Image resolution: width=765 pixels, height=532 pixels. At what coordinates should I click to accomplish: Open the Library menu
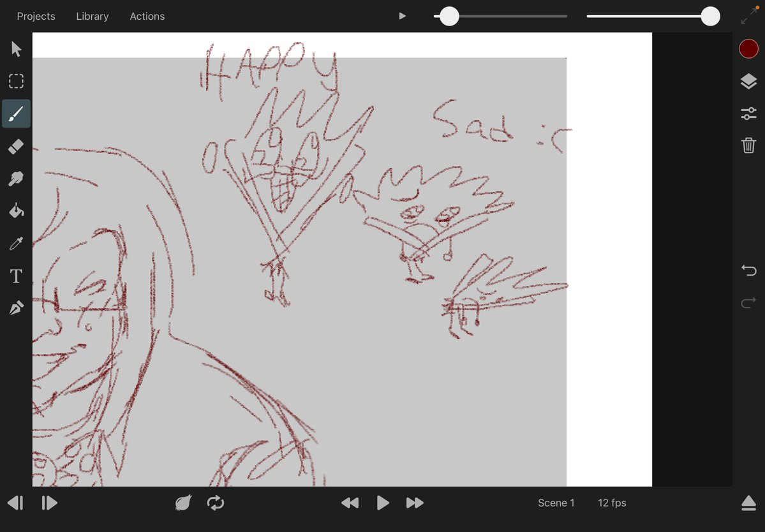click(x=93, y=16)
